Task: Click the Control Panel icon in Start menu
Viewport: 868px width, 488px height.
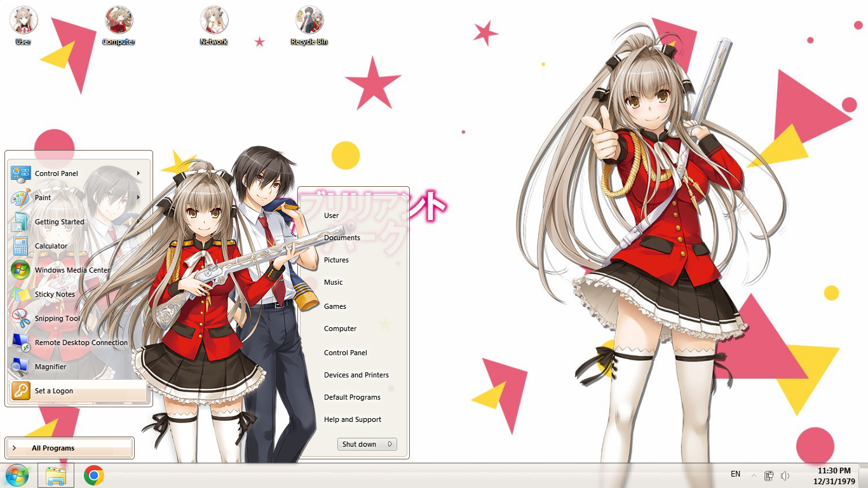Action: coord(20,173)
